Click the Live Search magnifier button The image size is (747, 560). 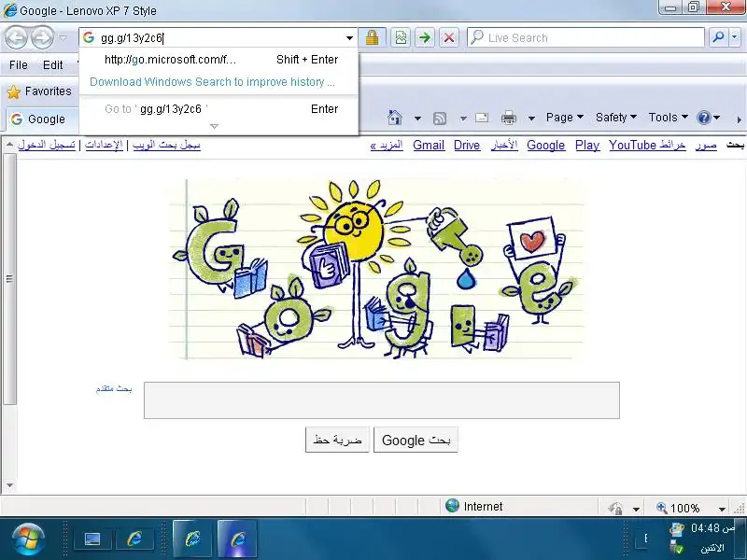pos(718,37)
